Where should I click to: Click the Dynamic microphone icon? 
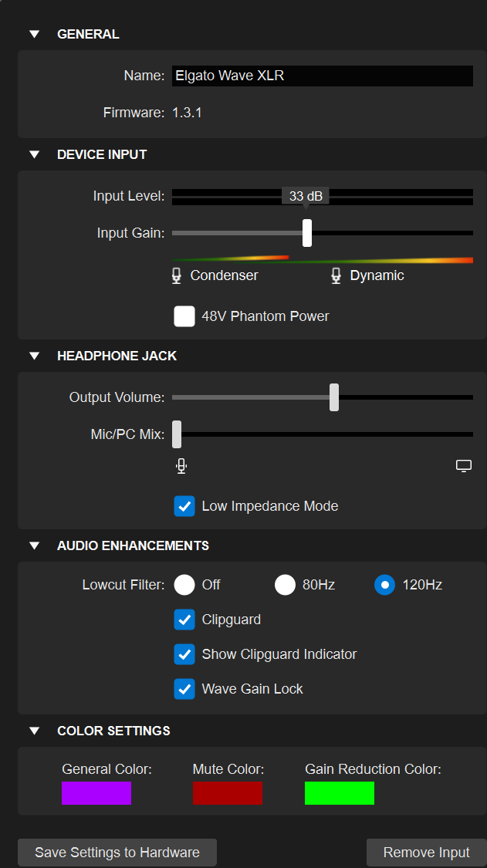[337, 275]
